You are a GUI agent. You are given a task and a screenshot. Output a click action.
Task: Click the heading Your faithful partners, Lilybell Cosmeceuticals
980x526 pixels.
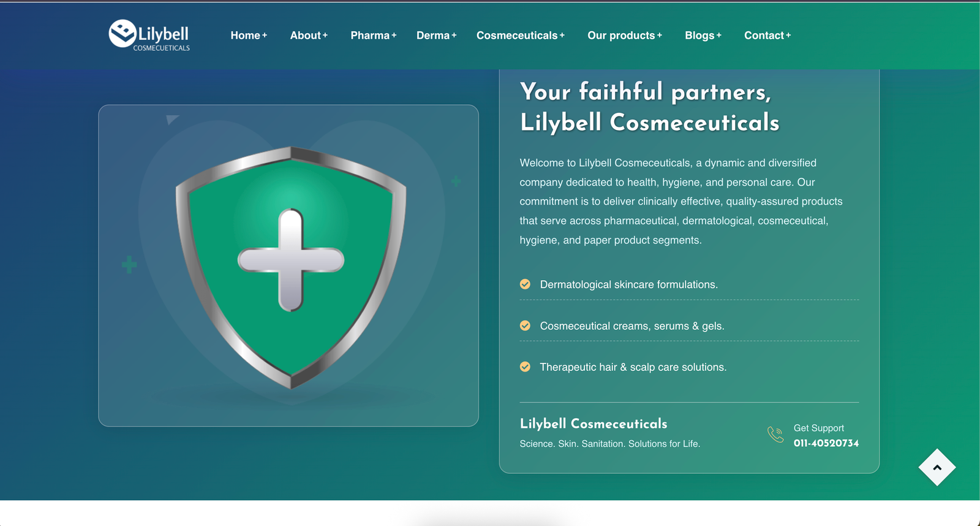[x=650, y=107]
